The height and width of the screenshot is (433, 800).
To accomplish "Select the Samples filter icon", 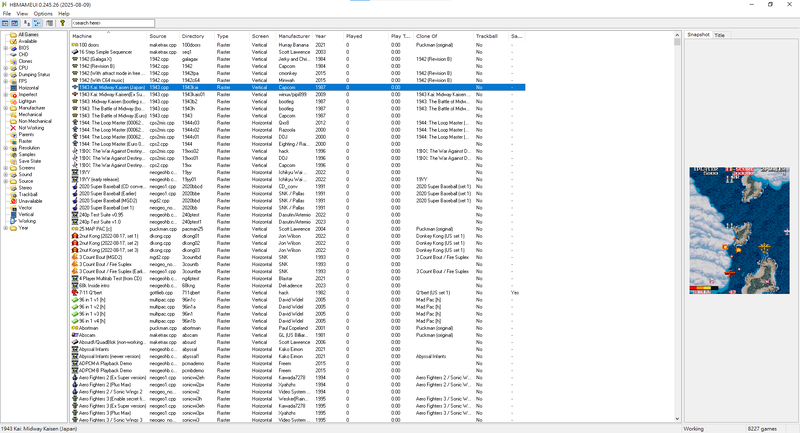I will tap(13, 155).
